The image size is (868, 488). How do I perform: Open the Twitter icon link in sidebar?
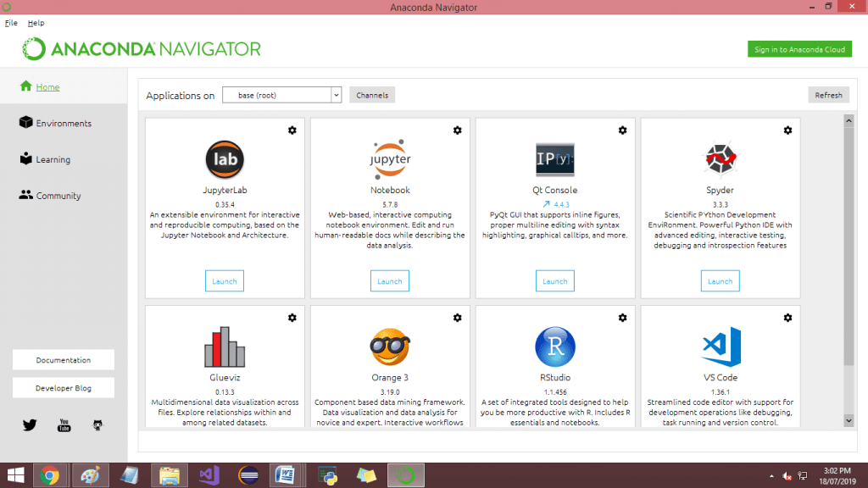30,424
